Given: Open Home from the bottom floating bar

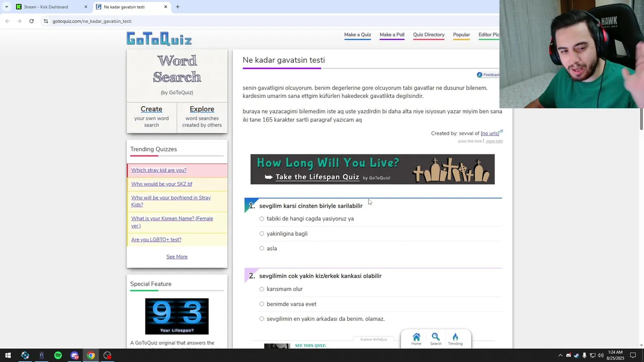Looking at the screenshot, I should [416, 339].
